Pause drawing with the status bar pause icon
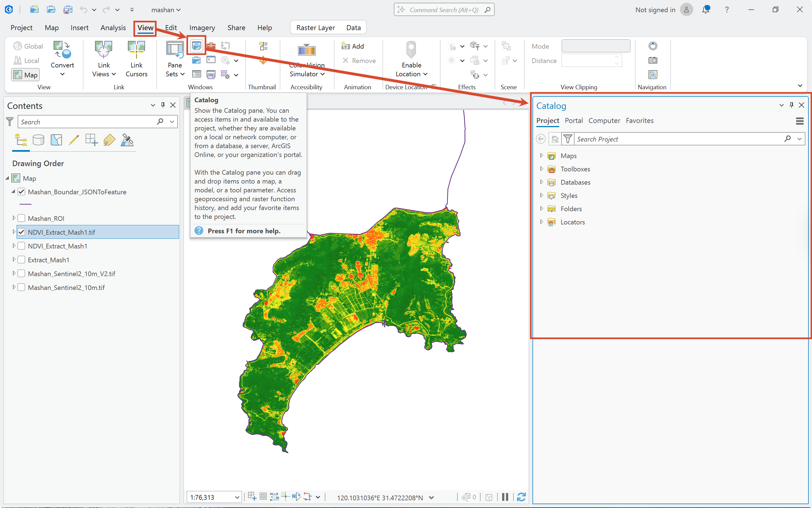The image size is (812, 508). click(505, 497)
